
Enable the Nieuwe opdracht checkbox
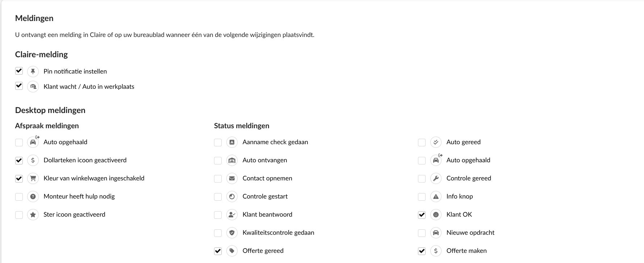[x=422, y=233]
